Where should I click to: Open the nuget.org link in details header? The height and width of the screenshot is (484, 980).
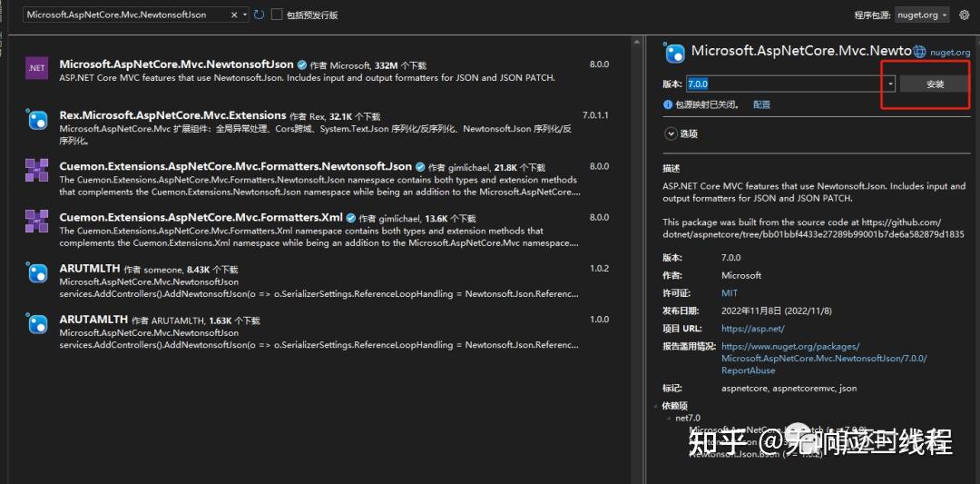(x=950, y=53)
